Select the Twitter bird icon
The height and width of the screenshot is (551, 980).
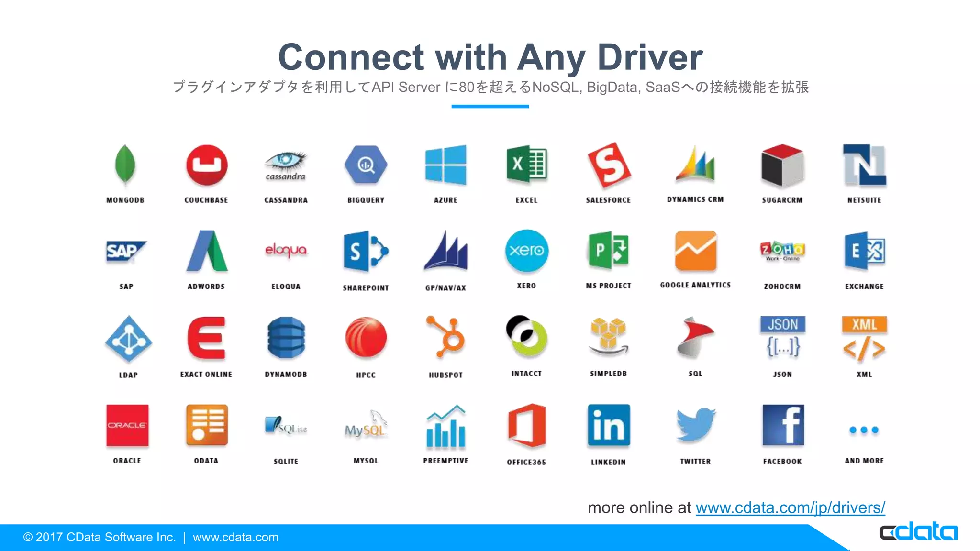[x=695, y=425]
